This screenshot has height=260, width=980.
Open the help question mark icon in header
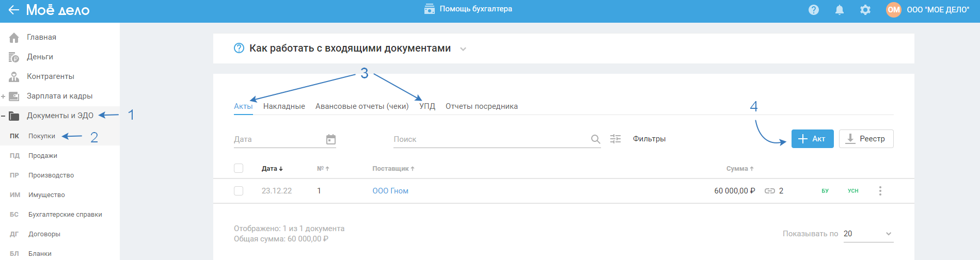(814, 10)
